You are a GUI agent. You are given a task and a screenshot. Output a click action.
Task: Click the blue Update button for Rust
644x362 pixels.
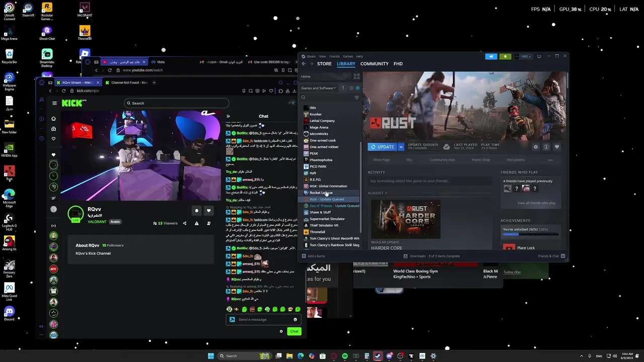click(383, 147)
